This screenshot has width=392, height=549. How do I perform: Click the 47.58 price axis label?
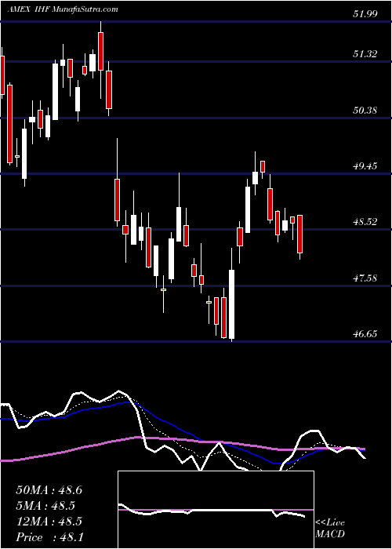(365, 278)
